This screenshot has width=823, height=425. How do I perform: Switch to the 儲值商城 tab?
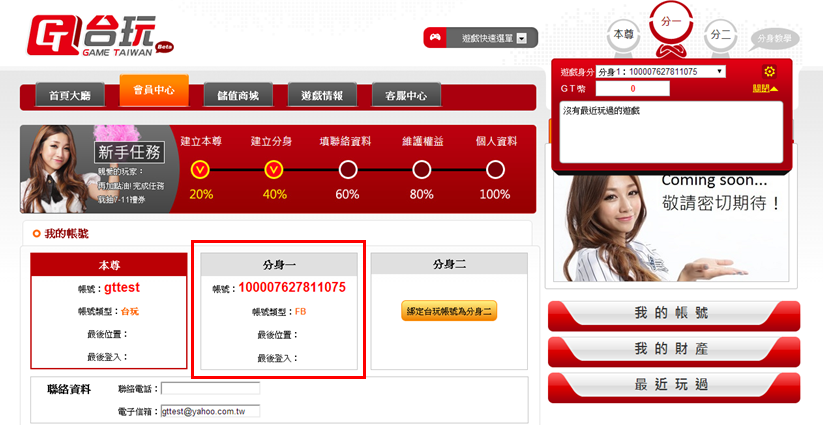click(238, 96)
